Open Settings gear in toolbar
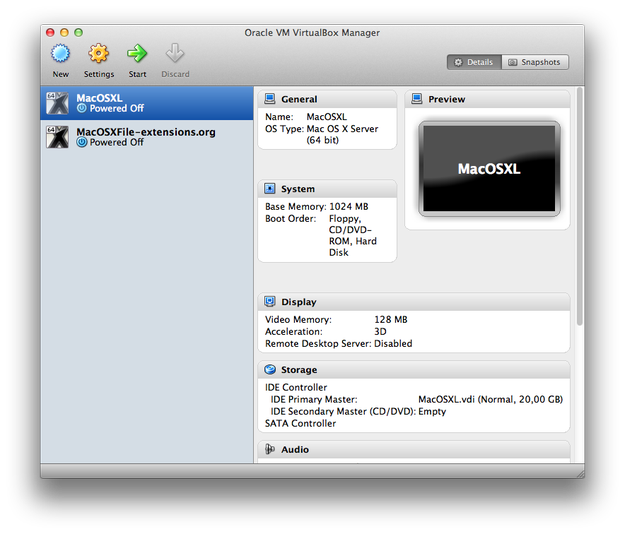 (98, 54)
